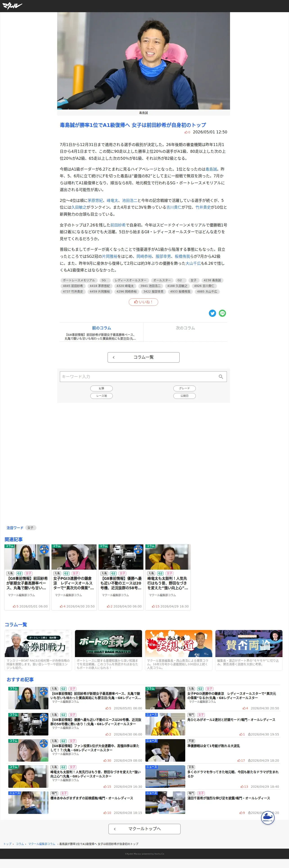Expand the レース場 filter option
The height and width of the screenshot is (868, 289).
(x=101, y=396)
